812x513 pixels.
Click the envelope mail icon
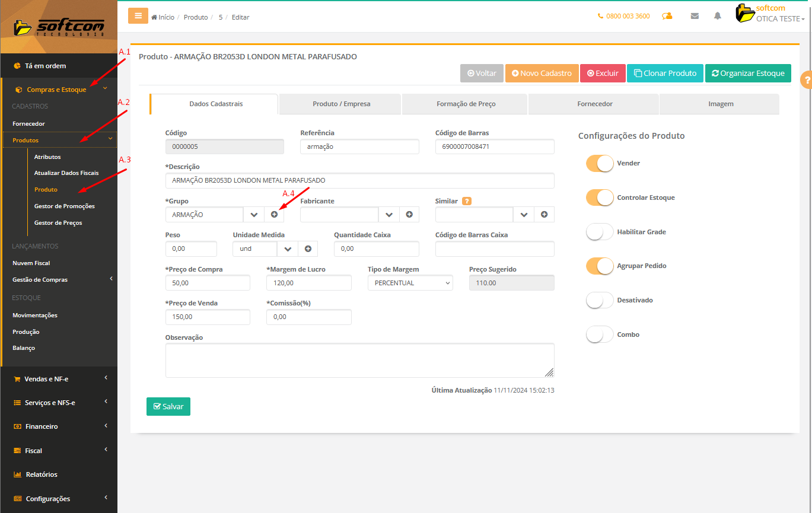(x=695, y=16)
